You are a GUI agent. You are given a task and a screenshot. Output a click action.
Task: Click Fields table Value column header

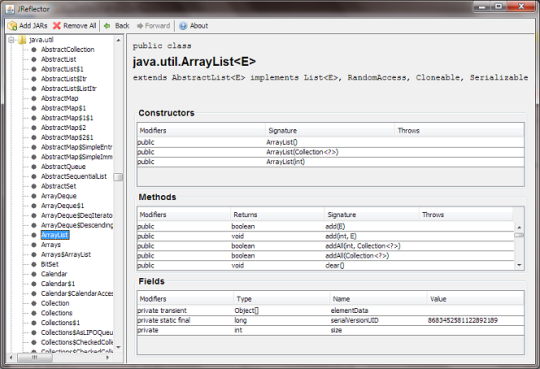click(475, 299)
